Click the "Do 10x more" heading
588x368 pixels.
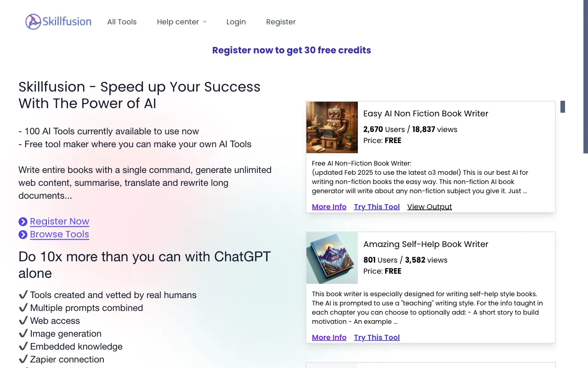point(145,264)
